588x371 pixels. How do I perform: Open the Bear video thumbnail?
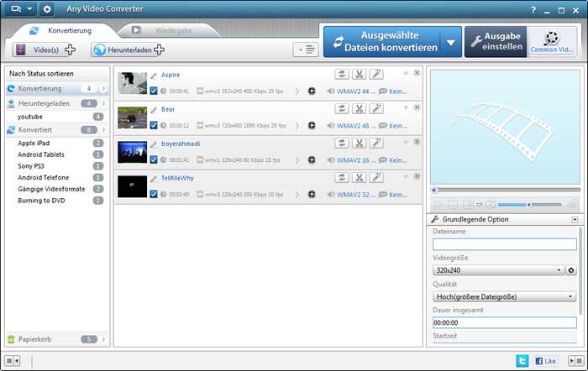coord(132,118)
